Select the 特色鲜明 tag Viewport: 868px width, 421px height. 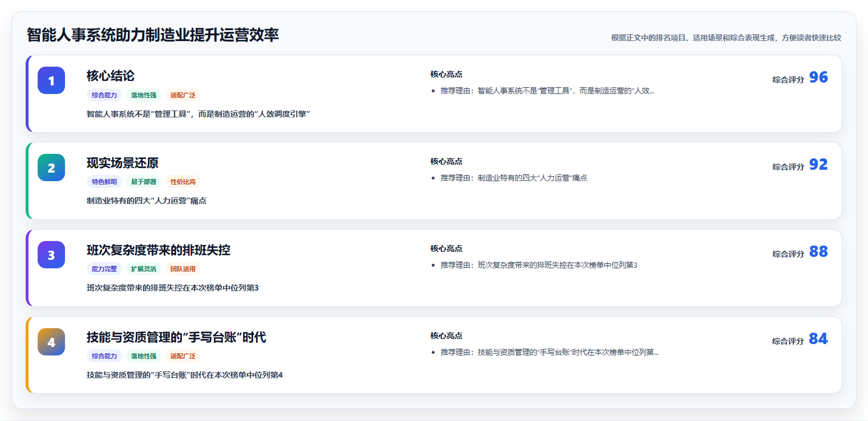[x=104, y=182]
